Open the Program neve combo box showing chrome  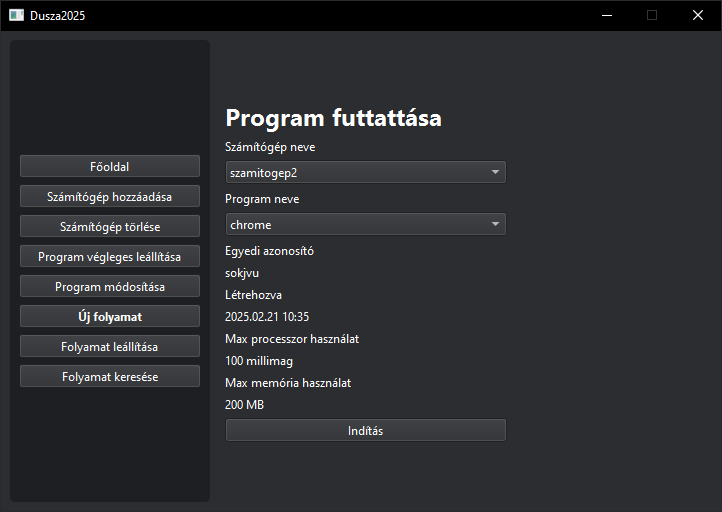[x=355, y=224]
